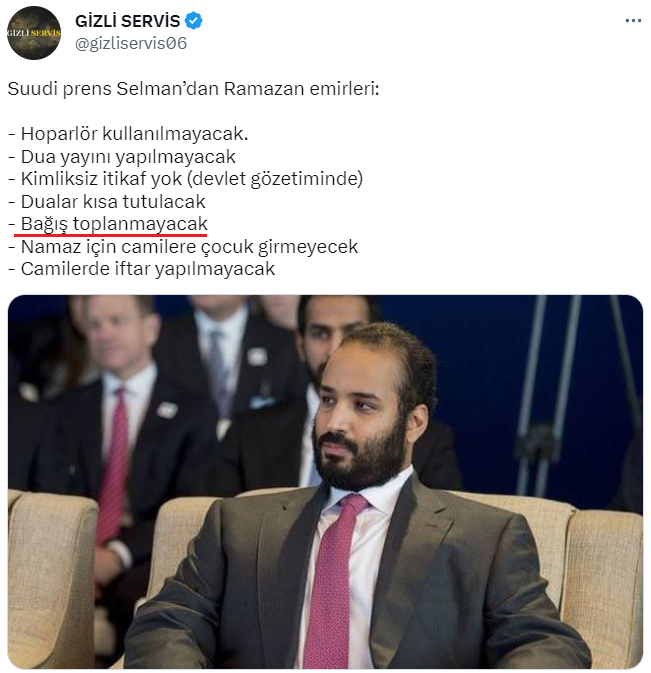Select the 'Suudi prens Selman'dan Ramazan emirleri' line
This screenshot has height=673, width=651.
[194, 89]
